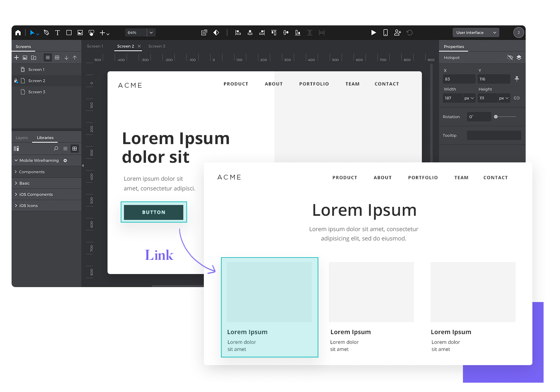
Task: Select the blue arrow selection tool
Action: (32, 33)
